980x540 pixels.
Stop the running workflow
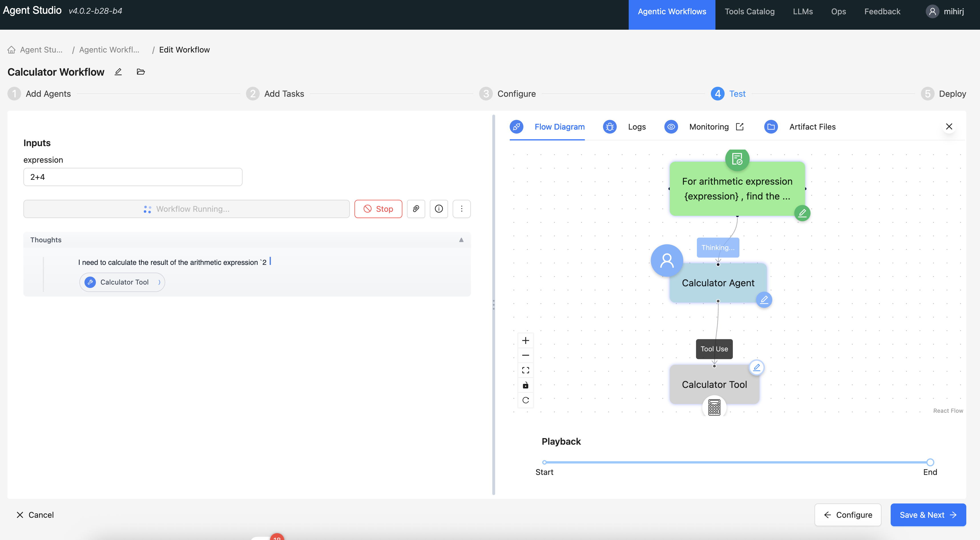click(x=378, y=209)
